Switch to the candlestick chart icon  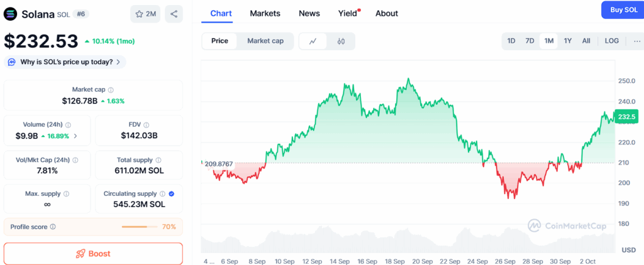coord(341,41)
